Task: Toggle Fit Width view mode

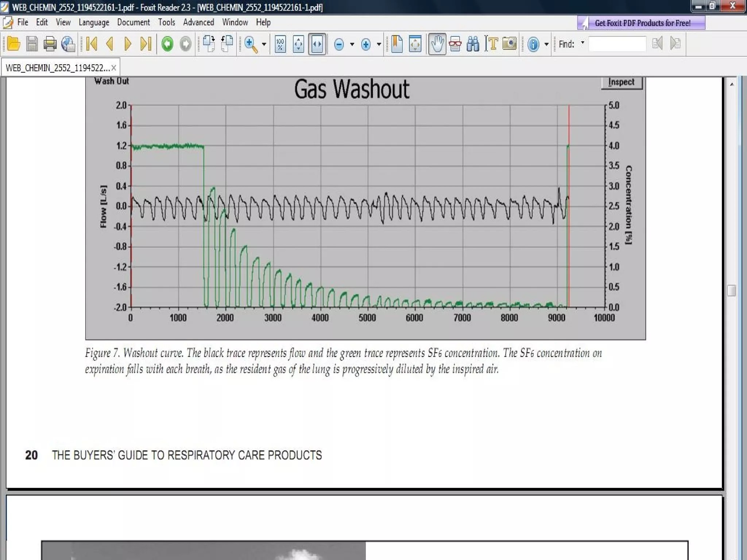Action: click(x=317, y=44)
